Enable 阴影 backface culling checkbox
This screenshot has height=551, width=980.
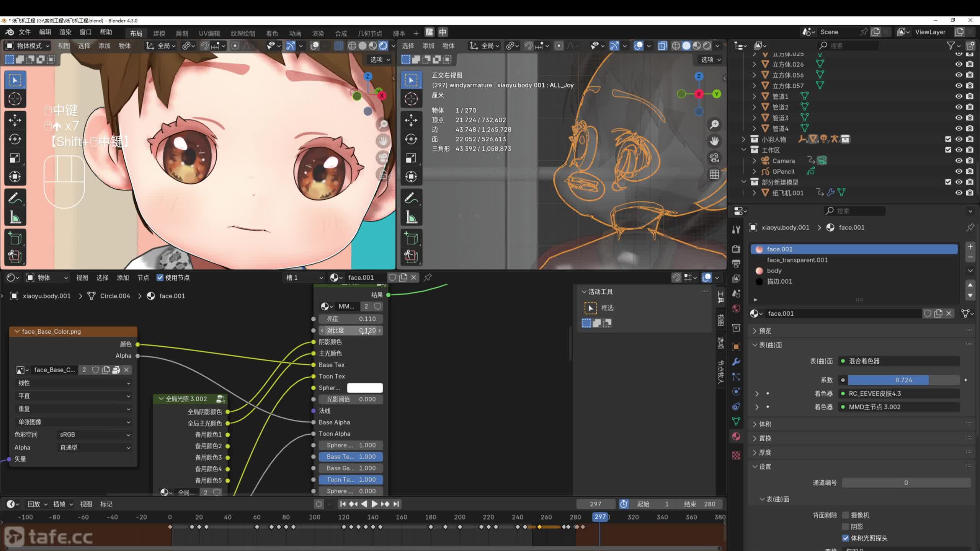click(846, 527)
